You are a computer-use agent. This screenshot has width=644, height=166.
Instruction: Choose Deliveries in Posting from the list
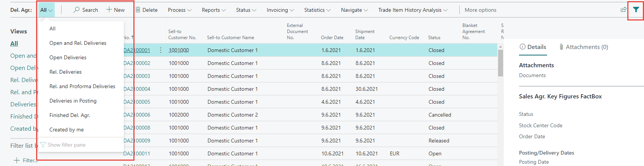point(73,101)
